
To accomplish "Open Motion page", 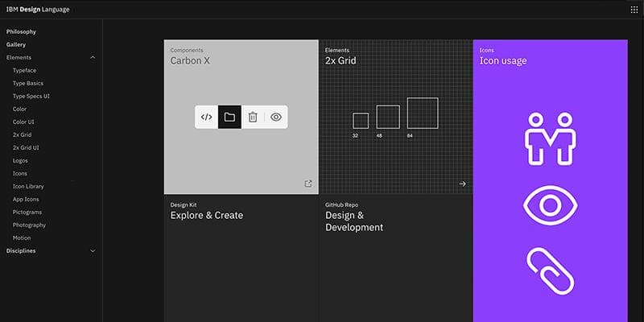I will tap(22, 237).
